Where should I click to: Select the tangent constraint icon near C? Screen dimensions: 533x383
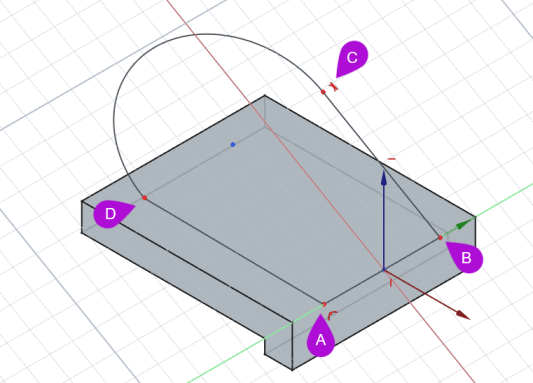coord(334,86)
